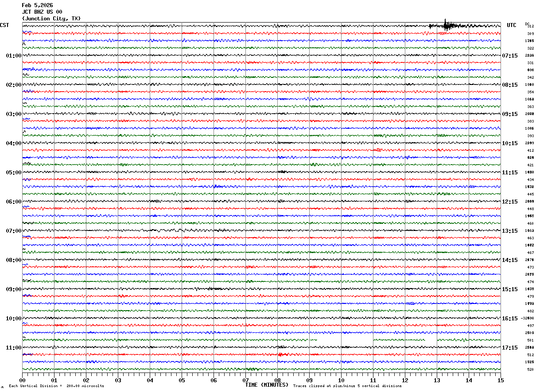
Task: Click the "16:15" UTC row label
Action: coord(510,319)
